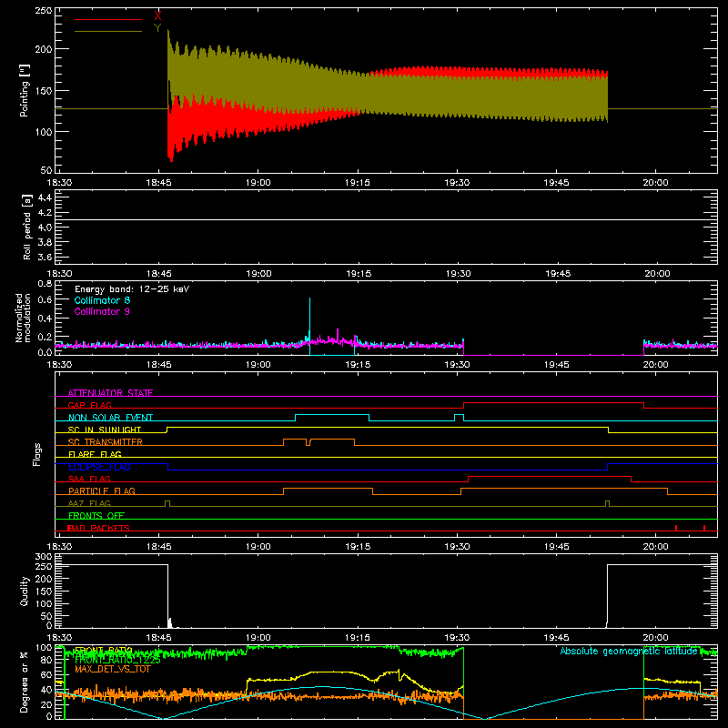Click the SAA_FLAG label

pos(89,479)
